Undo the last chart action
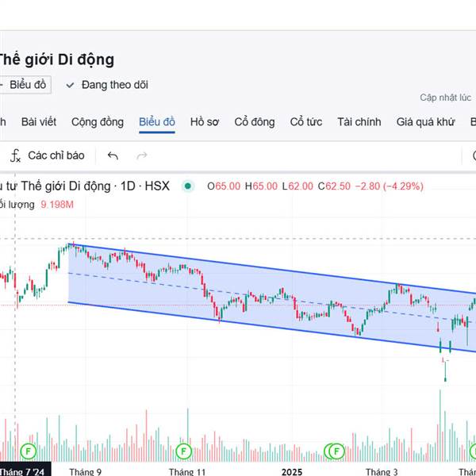This screenshot has width=476, height=476. (x=113, y=156)
